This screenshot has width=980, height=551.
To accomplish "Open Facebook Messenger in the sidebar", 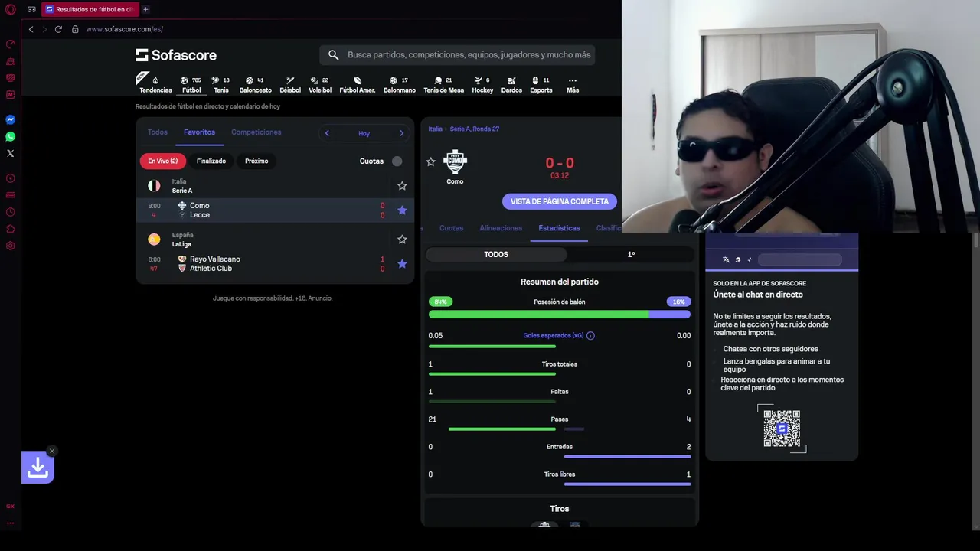I will coord(11,119).
